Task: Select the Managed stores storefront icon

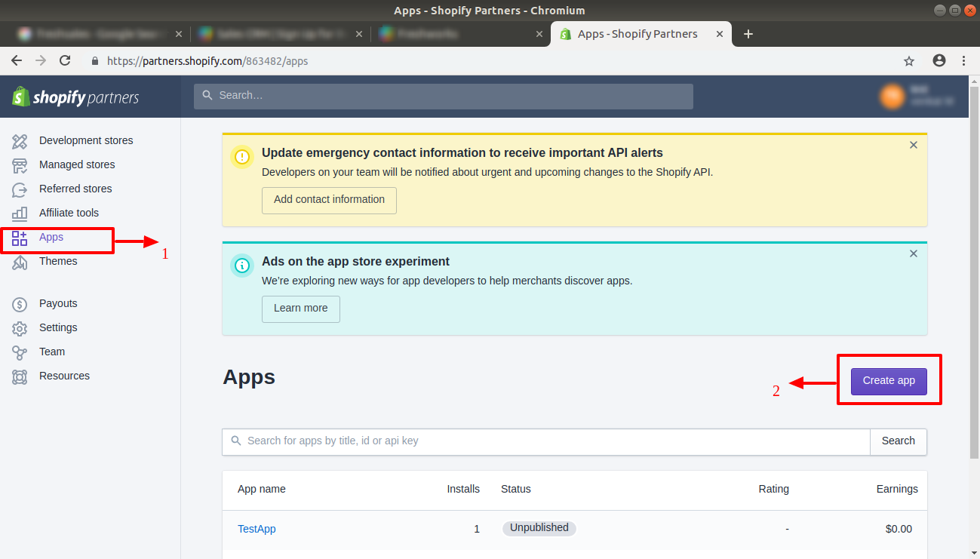Action: tap(20, 165)
